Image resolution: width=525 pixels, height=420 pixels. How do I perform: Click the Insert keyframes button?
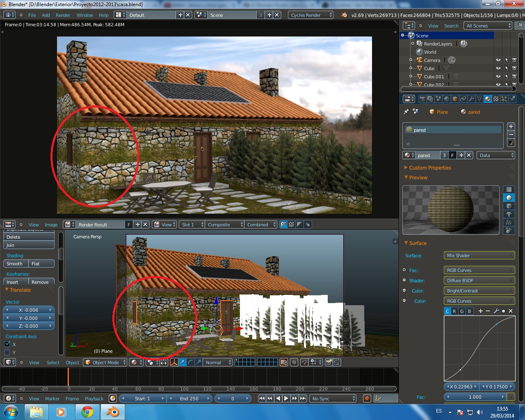coord(16,282)
